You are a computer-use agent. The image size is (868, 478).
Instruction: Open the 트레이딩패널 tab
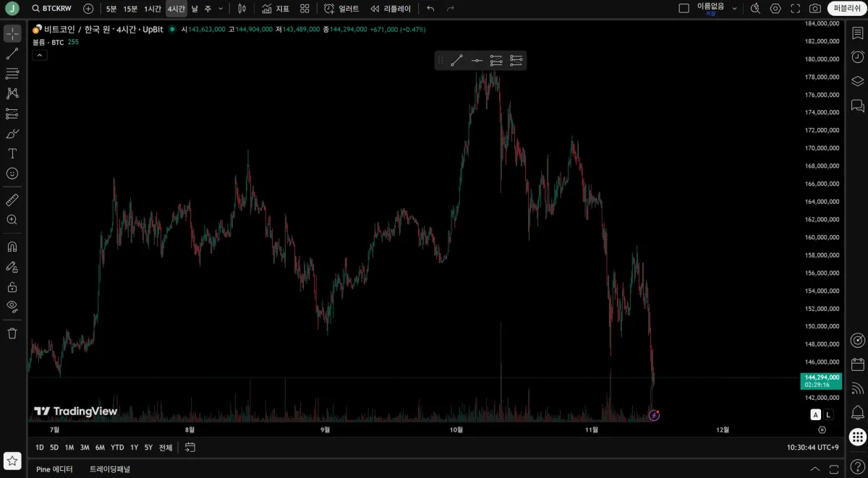110,469
